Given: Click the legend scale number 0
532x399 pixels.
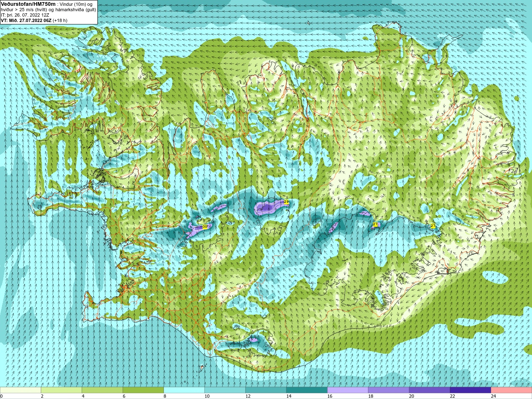Looking at the screenshot, I should click(x=1, y=397).
